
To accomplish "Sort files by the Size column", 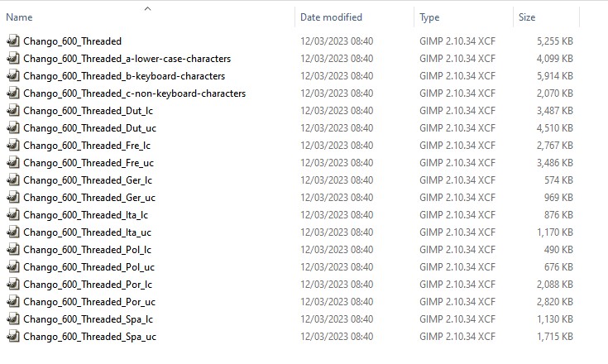I will coord(527,17).
